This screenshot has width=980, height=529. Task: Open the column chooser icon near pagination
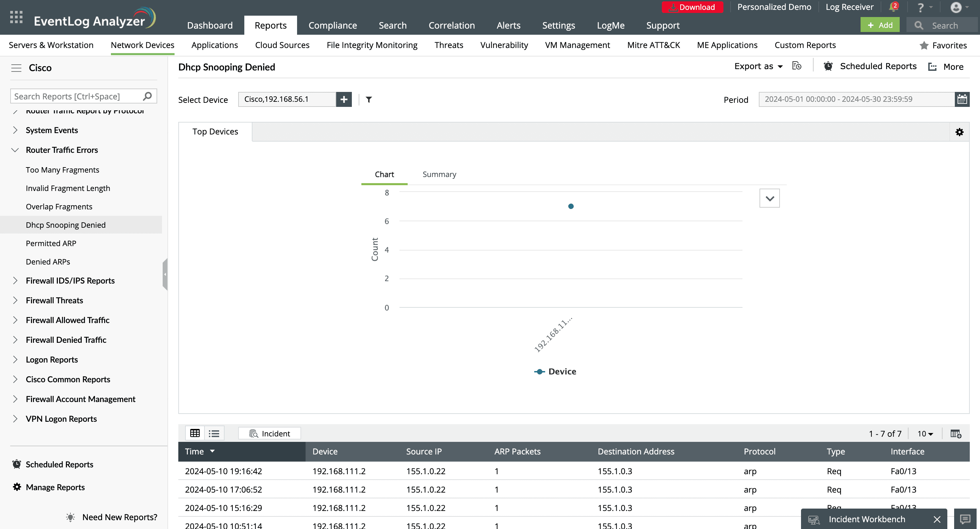[956, 433]
